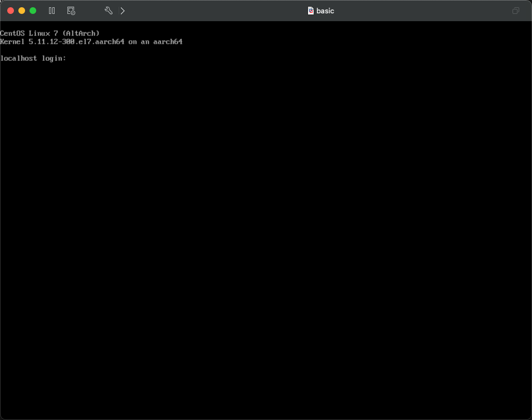Click the Kernel 5.11.12-300.el7.aarch64 line
Viewport: 532px width, 420px height.
pos(91,42)
